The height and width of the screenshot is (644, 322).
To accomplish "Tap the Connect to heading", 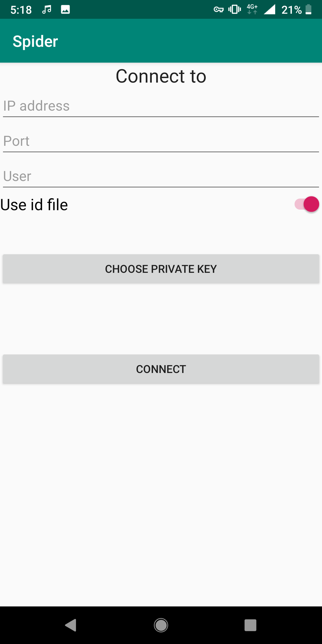I will click(161, 76).
